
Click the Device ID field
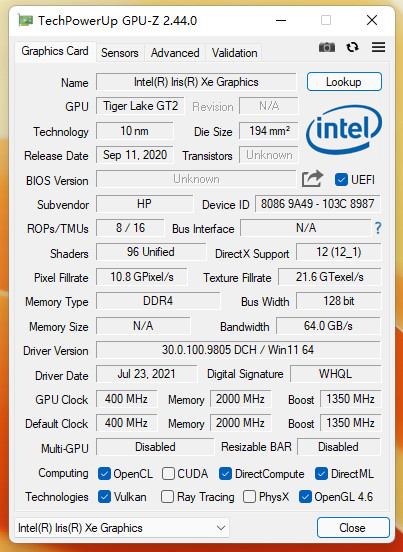pos(317,204)
